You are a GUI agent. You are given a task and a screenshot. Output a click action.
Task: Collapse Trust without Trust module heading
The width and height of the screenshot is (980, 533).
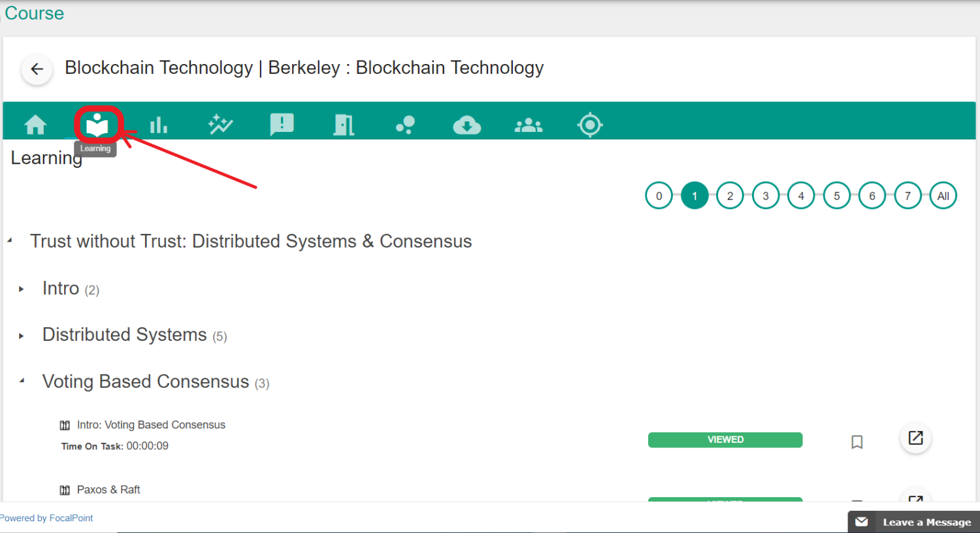pos(10,241)
